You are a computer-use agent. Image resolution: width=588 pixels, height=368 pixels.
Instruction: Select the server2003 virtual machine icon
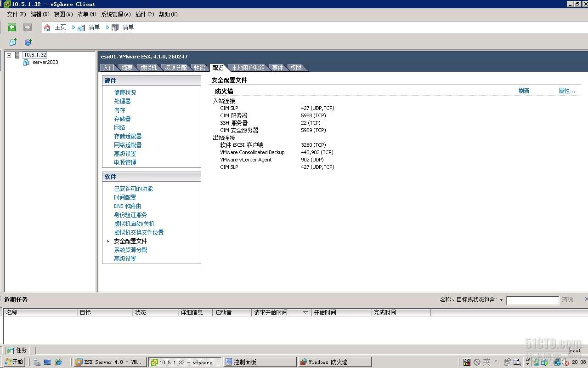pyautogui.click(x=26, y=63)
